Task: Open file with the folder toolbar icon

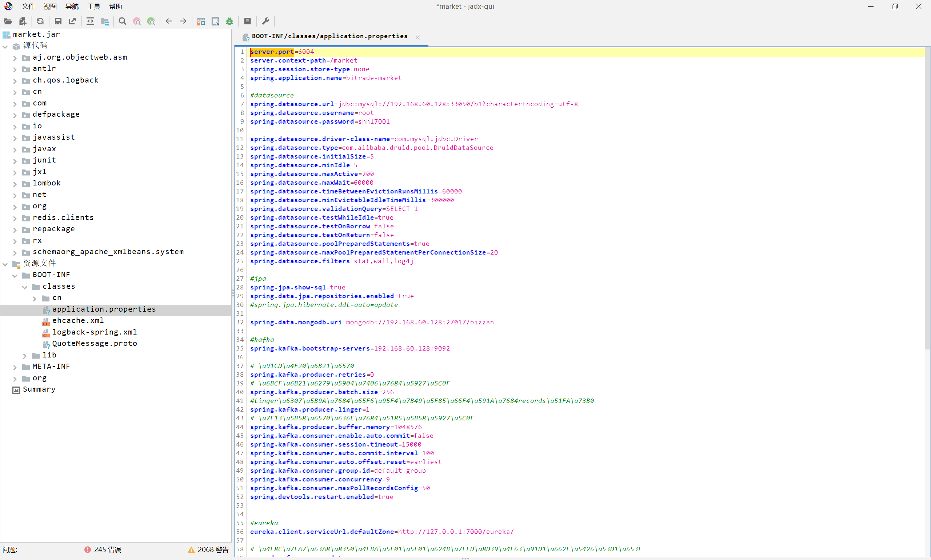Action: (x=8, y=21)
